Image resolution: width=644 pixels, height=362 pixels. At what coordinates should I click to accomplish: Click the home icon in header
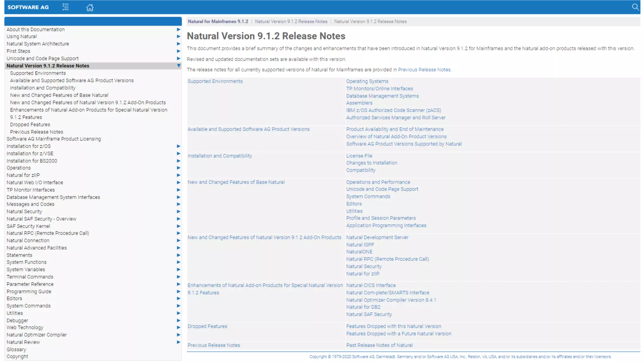[x=90, y=8]
